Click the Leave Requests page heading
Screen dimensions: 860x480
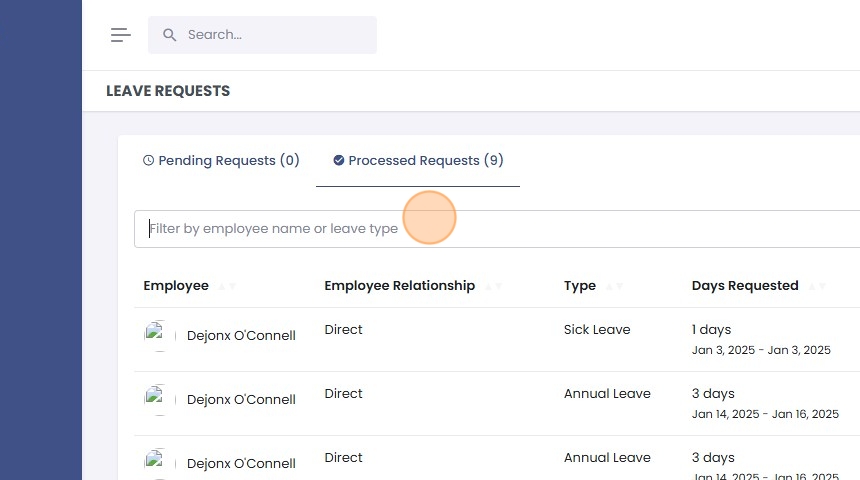[168, 91]
